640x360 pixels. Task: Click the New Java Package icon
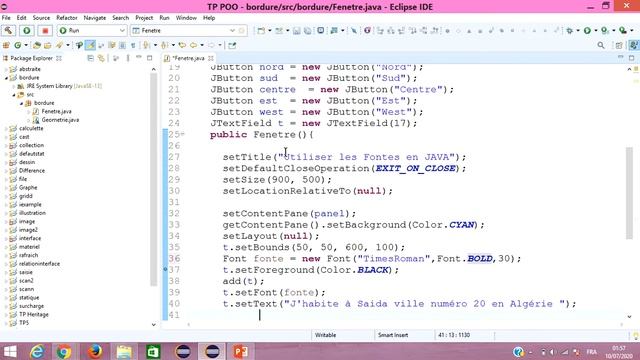[6, 45]
